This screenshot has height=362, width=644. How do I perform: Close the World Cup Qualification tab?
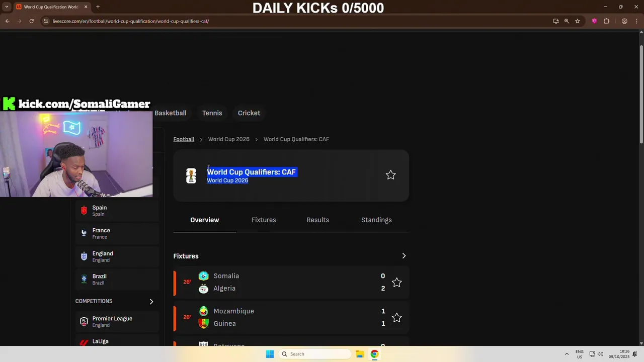[x=86, y=7]
